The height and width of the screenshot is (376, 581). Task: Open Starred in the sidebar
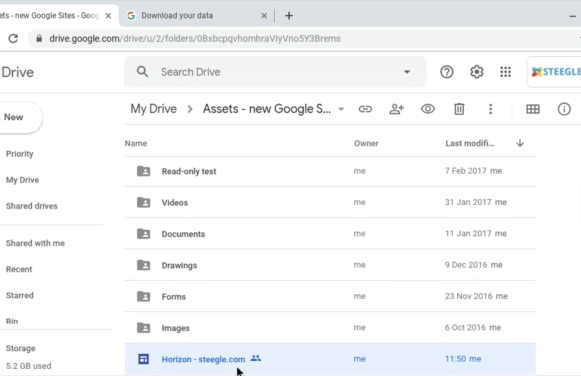(x=20, y=295)
